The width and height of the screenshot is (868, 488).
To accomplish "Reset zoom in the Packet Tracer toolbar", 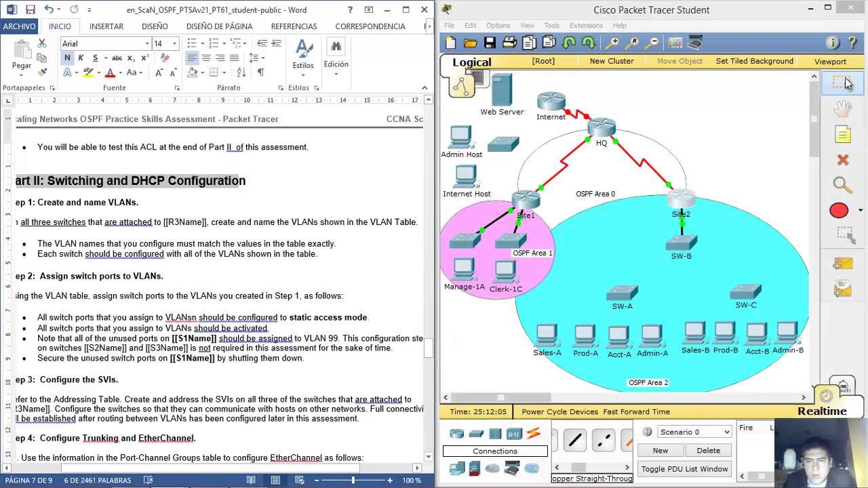I will [x=632, y=43].
